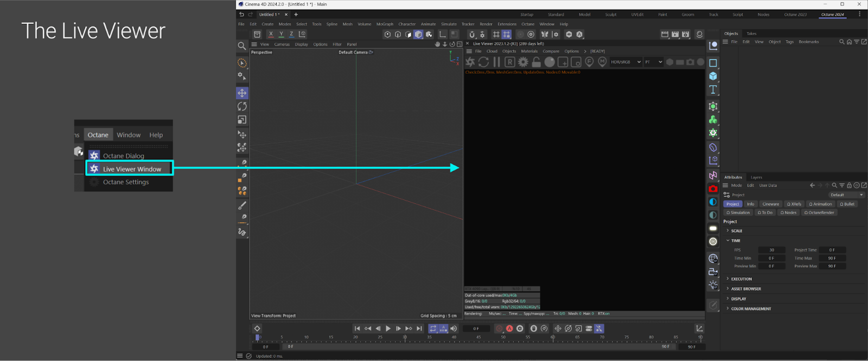Select the Rotate tool in left toolbar
The height and width of the screenshot is (361, 868).
pyautogui.click(x=242, y=107)
